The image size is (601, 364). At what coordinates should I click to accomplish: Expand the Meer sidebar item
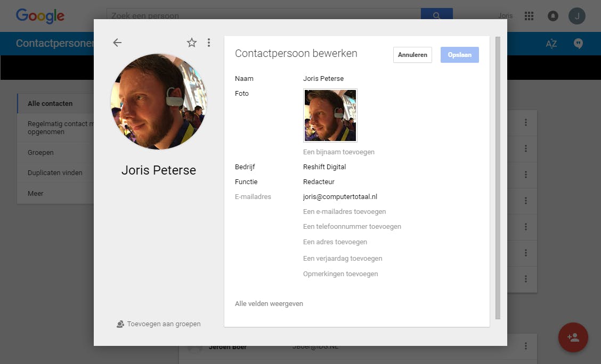click(36, 194)
